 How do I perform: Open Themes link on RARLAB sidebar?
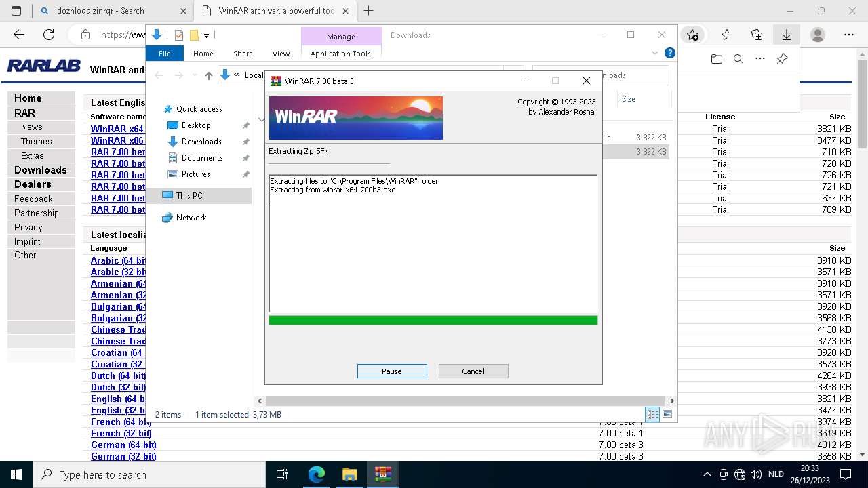point(36,142)
